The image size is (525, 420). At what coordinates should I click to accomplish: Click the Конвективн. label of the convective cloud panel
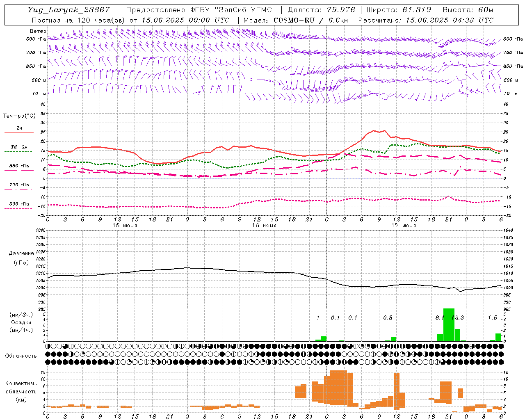21,383
